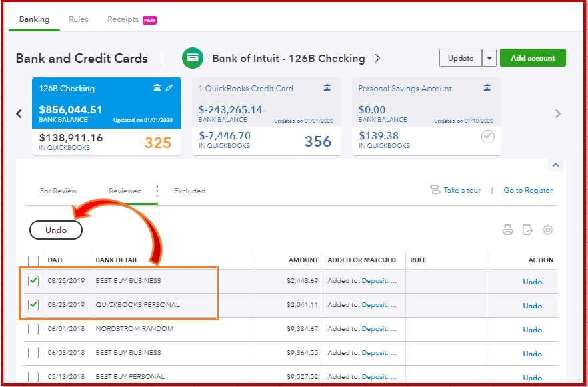The height and width of the screenshot is (387, 588).
Task: Open the Rules tab
Action: coord(79,19)
